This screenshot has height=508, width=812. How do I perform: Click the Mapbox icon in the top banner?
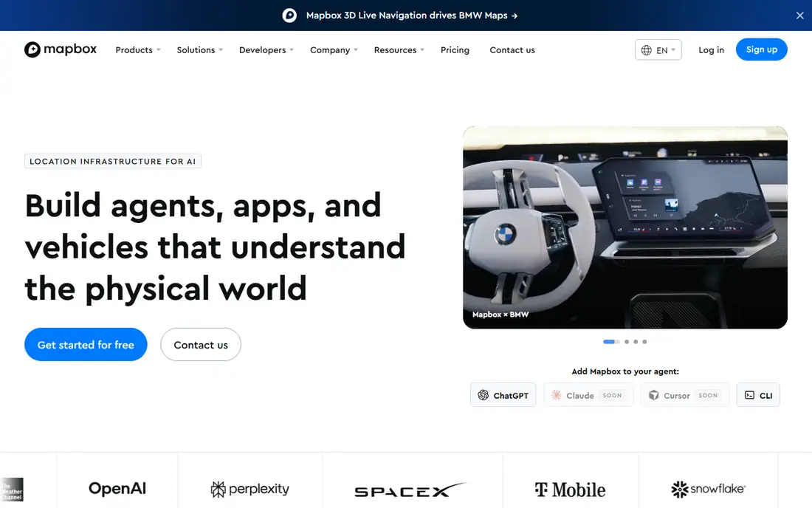pyautogui.click(x=289, y=16)
